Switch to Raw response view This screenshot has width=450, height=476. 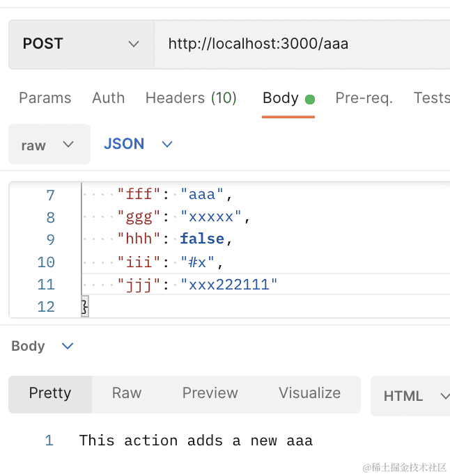pos(126,394)
